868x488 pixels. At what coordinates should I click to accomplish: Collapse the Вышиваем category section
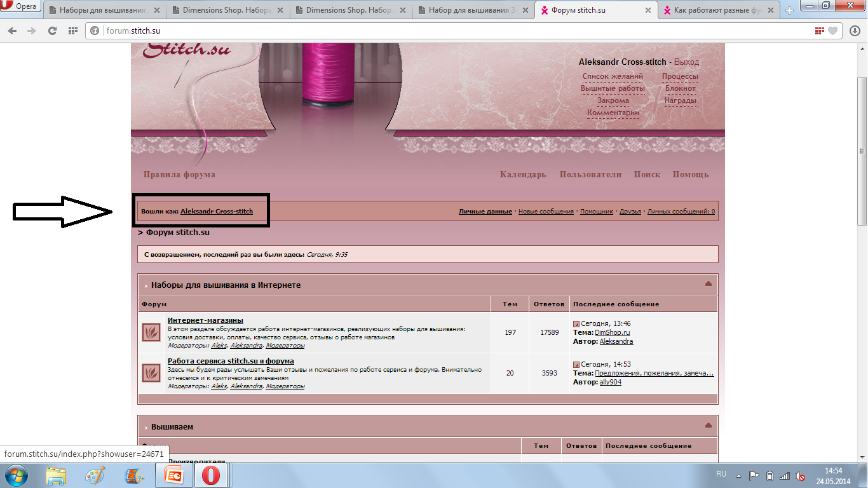[709, 426]
